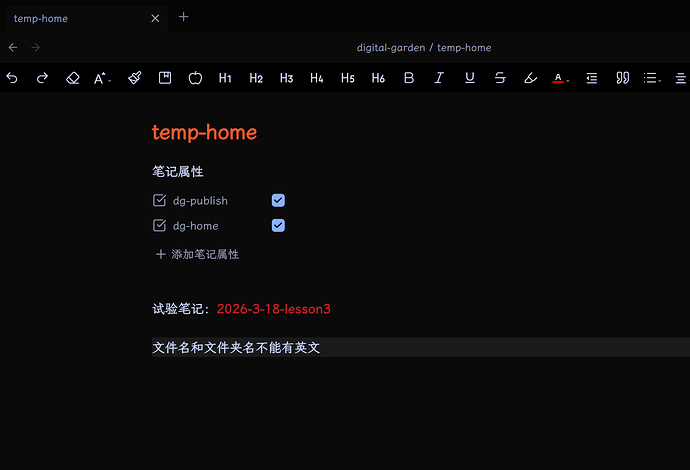Screen dimensions: 690x470
Task: Click the bookmark square toolbar icon
Action: coord(165,78)
